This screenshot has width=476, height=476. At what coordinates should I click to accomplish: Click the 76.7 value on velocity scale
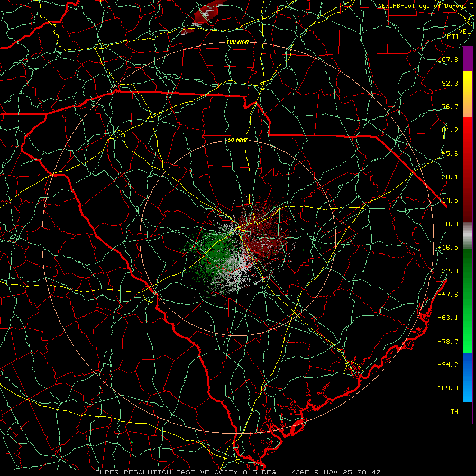tap(450, 106)
